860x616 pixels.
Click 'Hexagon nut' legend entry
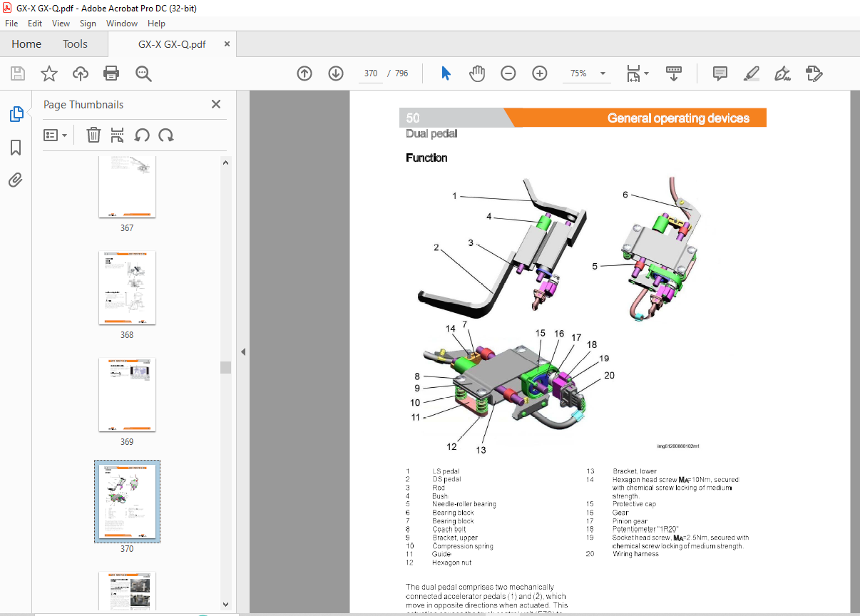(452, 563)
